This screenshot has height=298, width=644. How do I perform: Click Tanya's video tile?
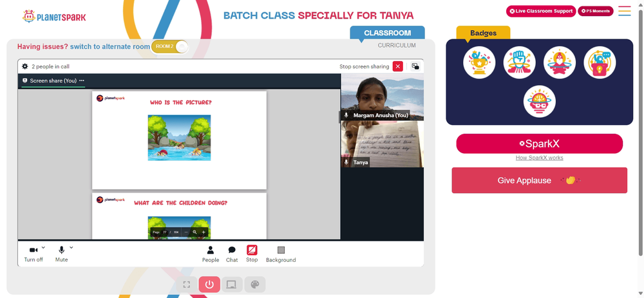click(383, 144)
